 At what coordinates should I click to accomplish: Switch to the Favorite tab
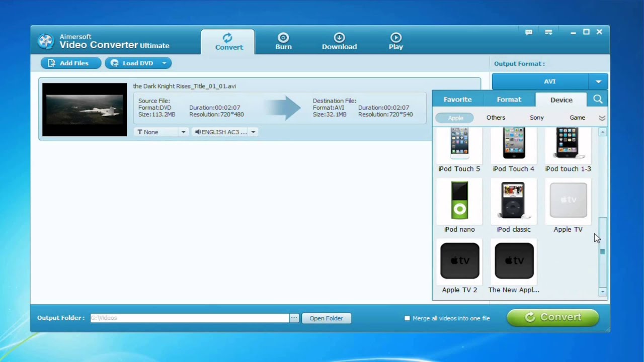[457, 100]
